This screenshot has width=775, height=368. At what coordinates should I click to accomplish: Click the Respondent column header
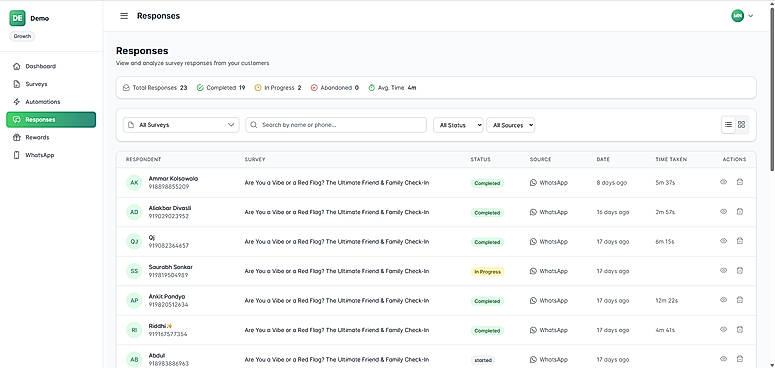pyautogui.click(x=143, y=160)
